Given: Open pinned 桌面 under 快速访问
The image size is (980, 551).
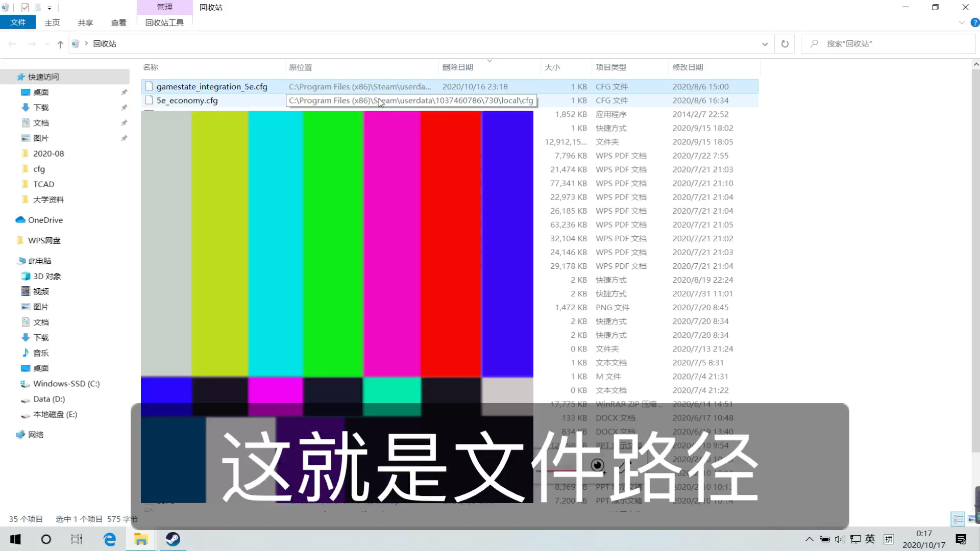Looking at the screenshot, I should 41,92.
